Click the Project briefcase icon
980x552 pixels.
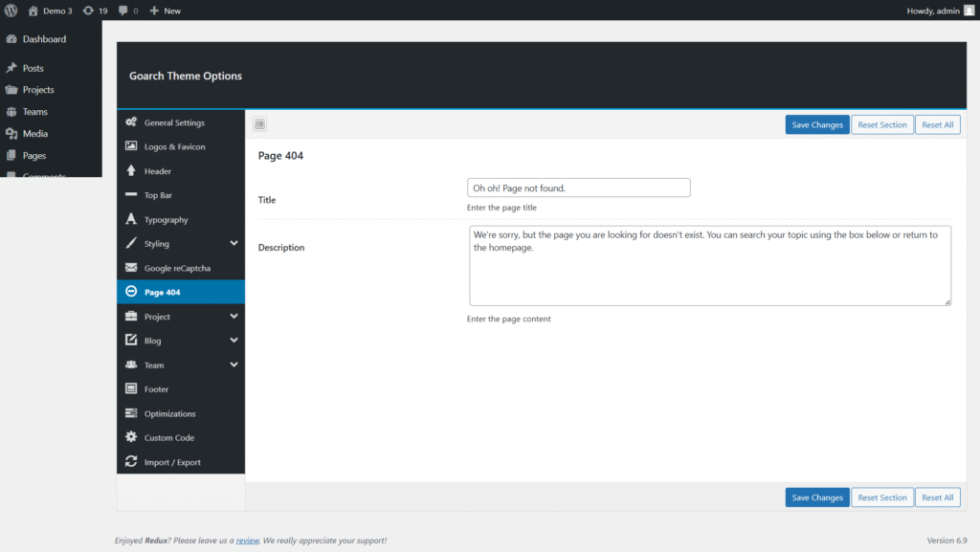131,316
